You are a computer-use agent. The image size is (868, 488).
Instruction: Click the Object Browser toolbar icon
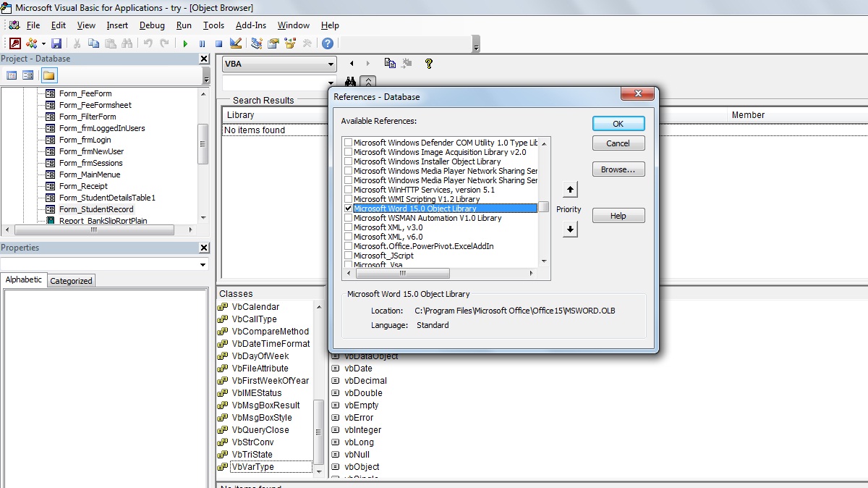pos(290,43)
